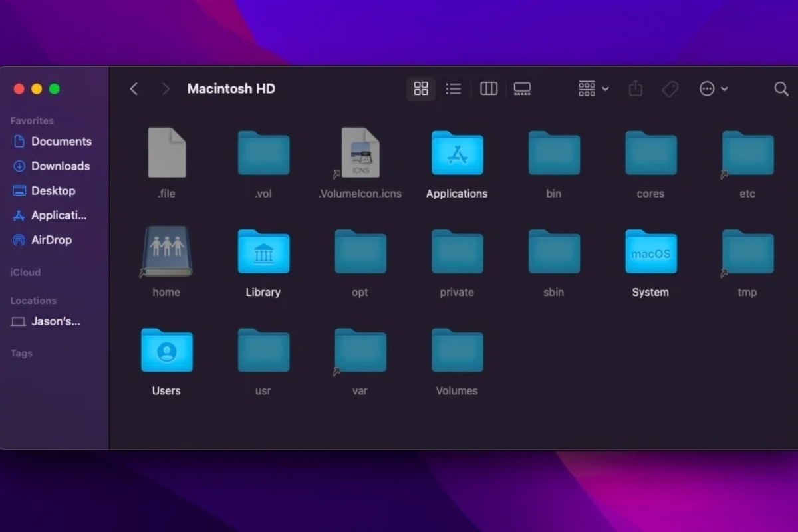The height and width of the screenshot is (532, 798).
Task: Click the Share toolbar icon
Action: pos(636,89)
